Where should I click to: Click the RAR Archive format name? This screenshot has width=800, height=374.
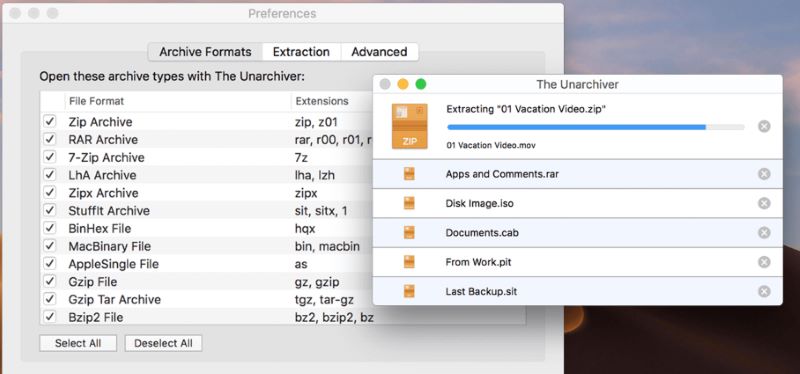pos(103,140)
